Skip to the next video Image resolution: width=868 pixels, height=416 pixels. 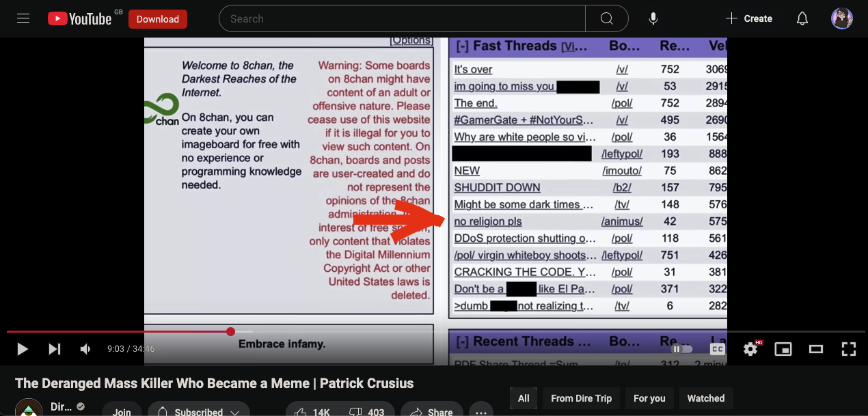pyautogui.click(x=55, y=349)
